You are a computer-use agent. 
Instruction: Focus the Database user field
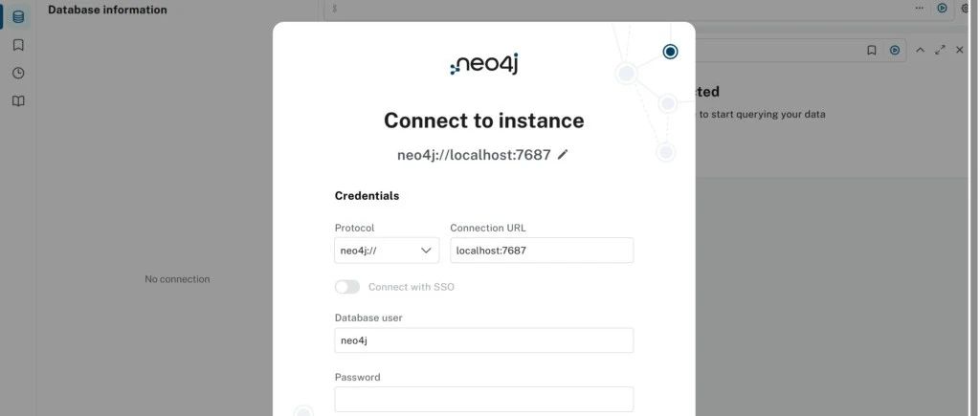point(483,340)
